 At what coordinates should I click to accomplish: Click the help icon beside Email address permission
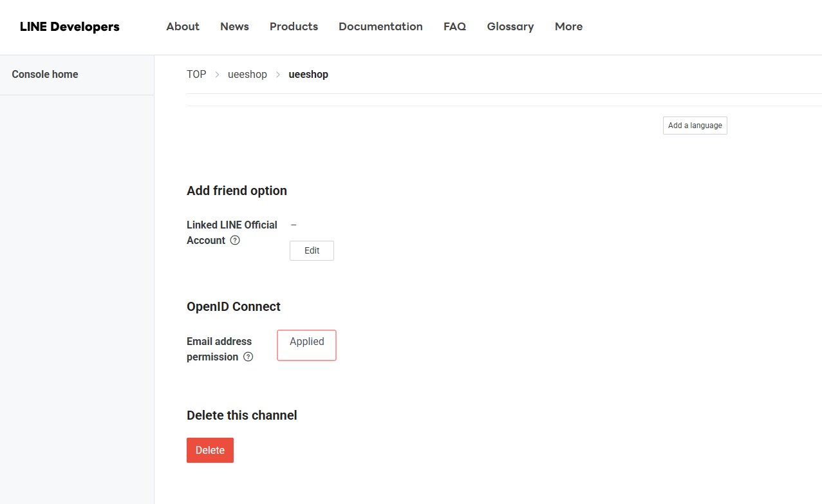(x=248, y=357)
